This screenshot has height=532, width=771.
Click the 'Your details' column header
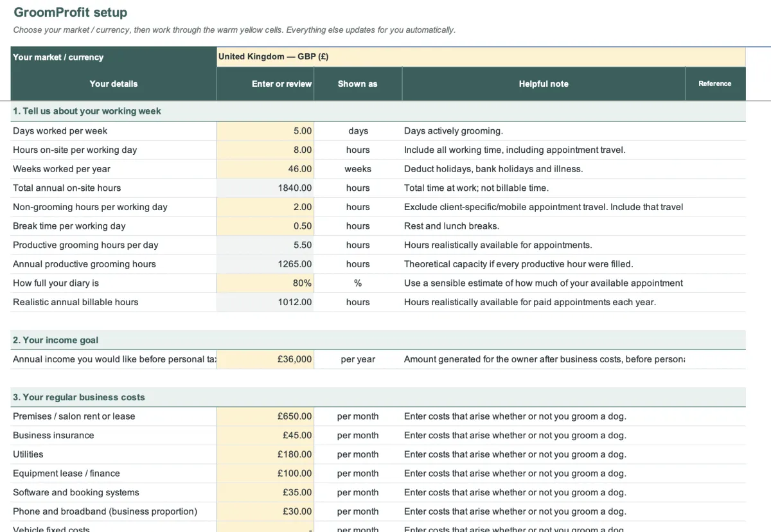coord(114,84)
